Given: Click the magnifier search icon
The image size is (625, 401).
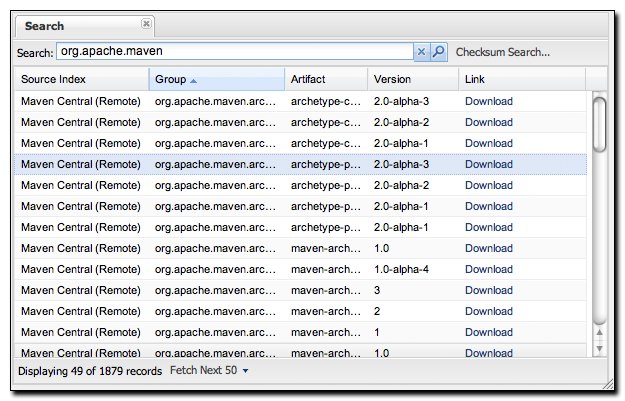Looking at the screenshot, I should click(x=438, y=52).
